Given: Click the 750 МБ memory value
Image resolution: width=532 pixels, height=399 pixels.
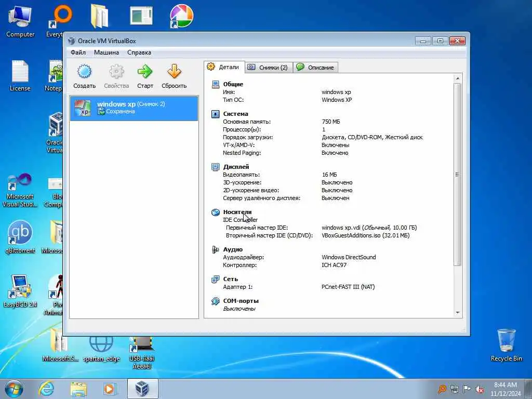Looking at the screenshot, I should [x=331, y=122].
